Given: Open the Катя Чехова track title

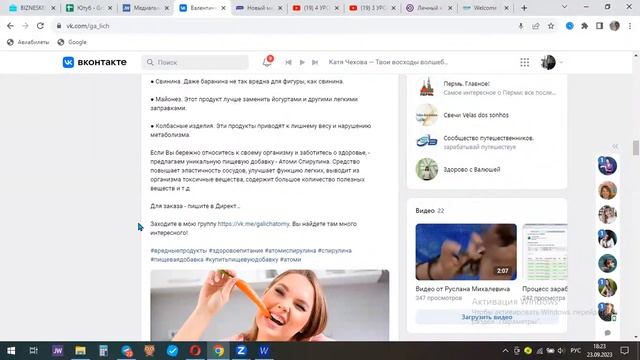Looking at the screenshot, I should (388, 62).
